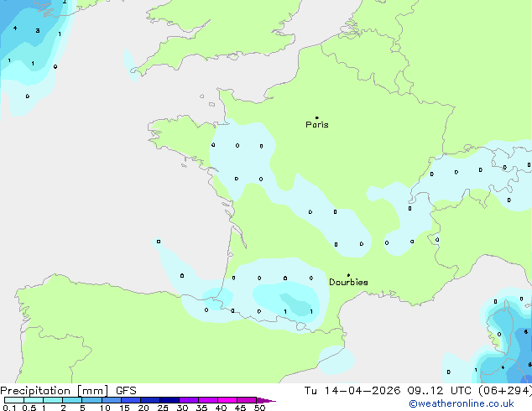Click the '10' legend scale label

point(105,408)
